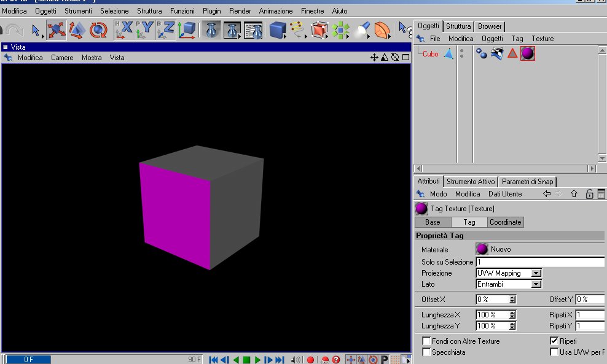This screenshot has height=364, width=607.
Task: Click the Materiale purple sphere swatch
Action: pyautogui.click(x=482, y=249)
